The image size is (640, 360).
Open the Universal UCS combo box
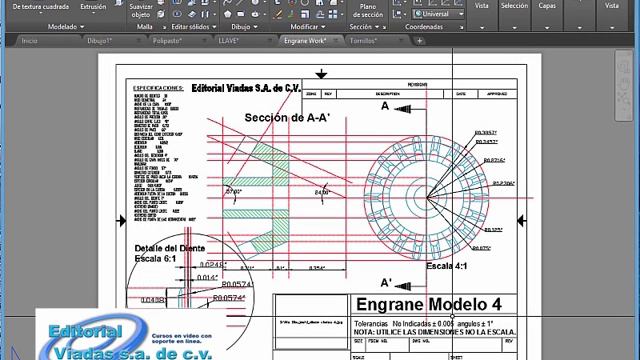438,14
